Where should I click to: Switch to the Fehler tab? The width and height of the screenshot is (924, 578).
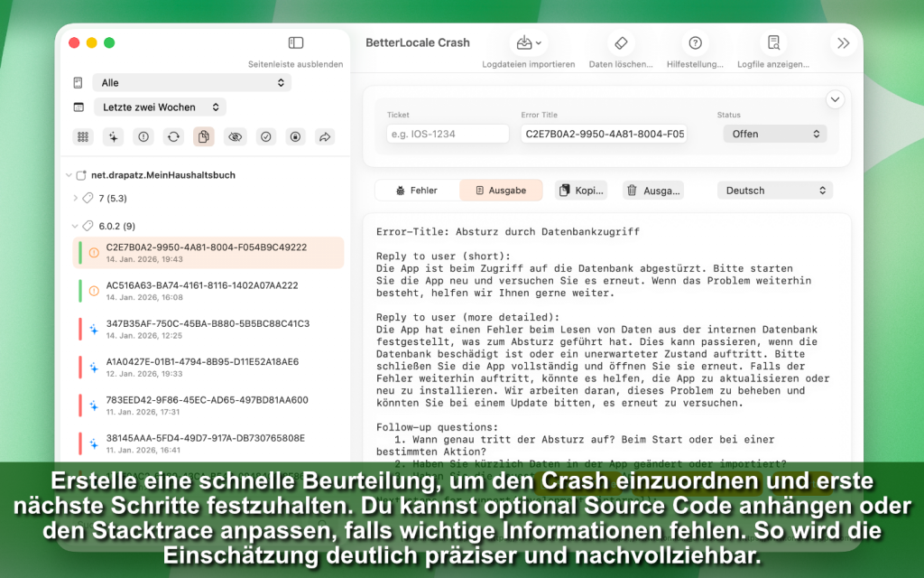pos(417,191)
